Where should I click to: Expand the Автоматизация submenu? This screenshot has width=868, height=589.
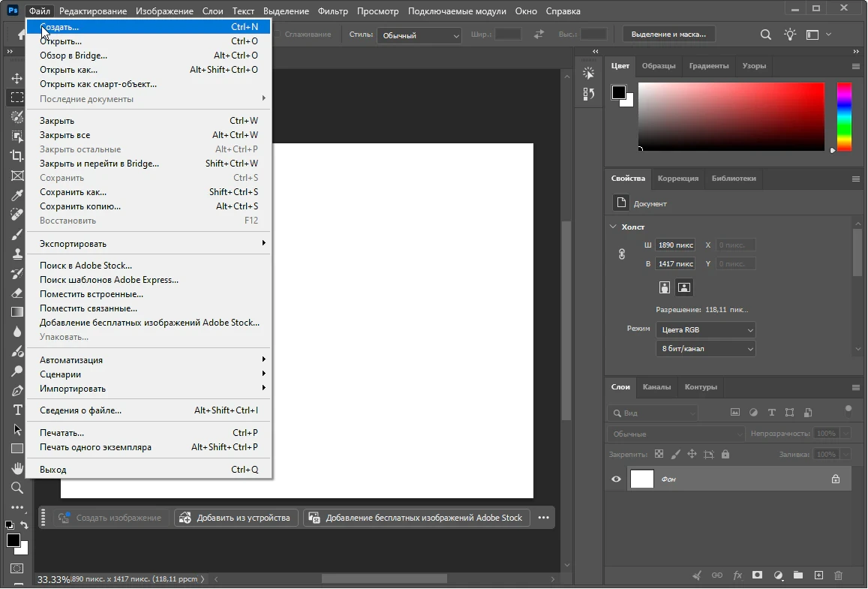pos(149,360)
